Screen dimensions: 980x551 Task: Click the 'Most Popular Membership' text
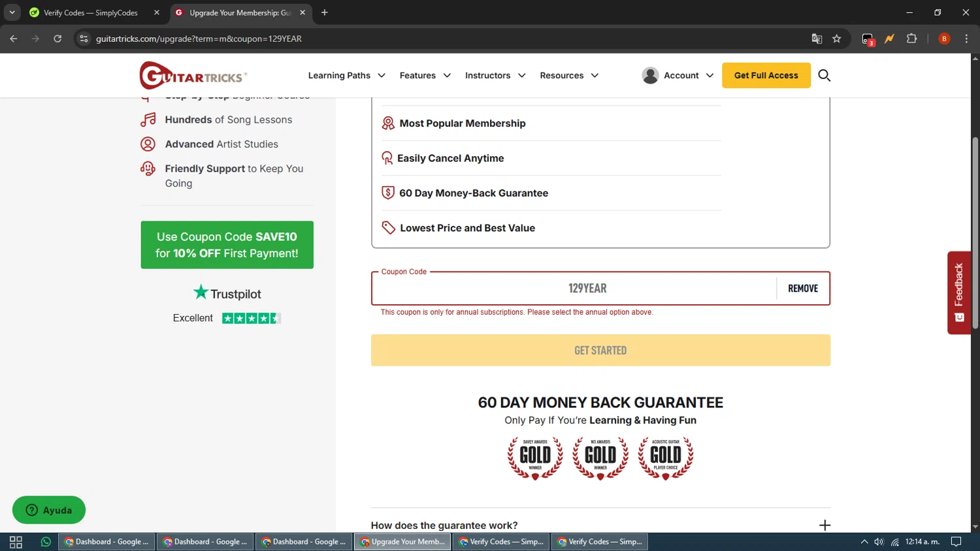[463, 123]
